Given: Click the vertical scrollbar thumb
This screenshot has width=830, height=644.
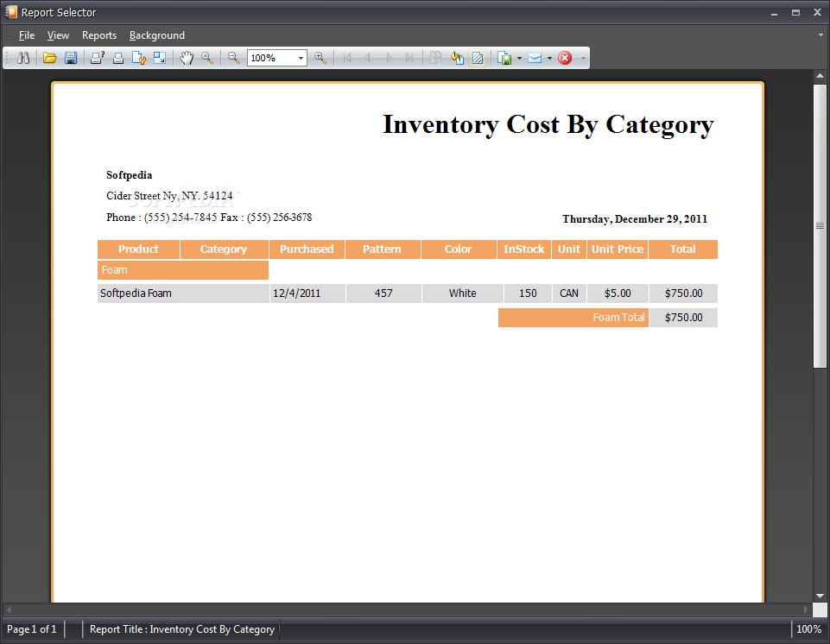Looking at the screenshot, I should [x=820, y=225].
